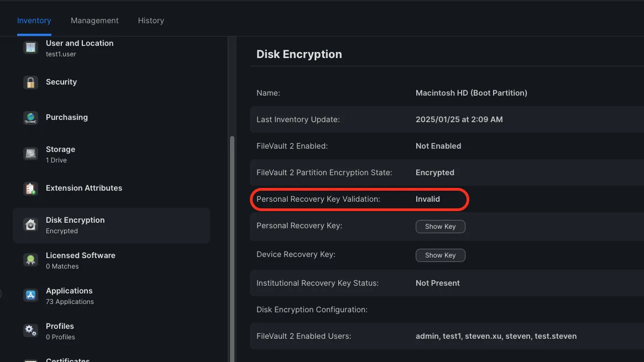
Task: Click 'Personal Recovery Key Validation:' label
Action: [x=318, y=199]
